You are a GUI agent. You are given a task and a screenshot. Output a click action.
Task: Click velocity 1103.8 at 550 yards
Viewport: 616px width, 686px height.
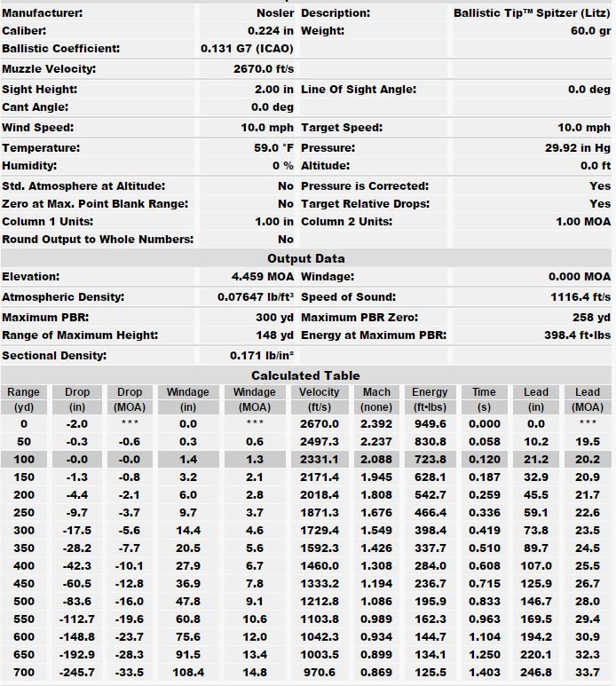tap(319, 619)
